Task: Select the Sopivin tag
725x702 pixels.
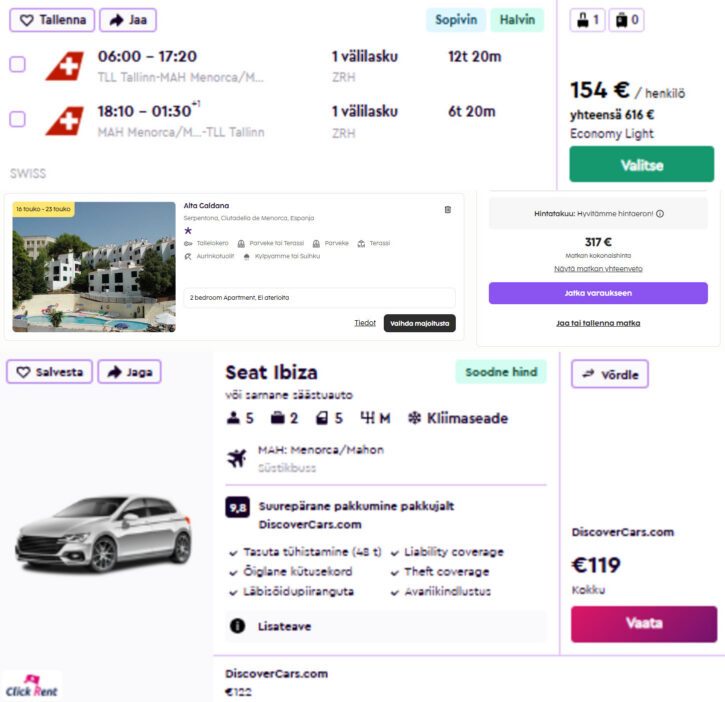Action: tap(456, 20)
